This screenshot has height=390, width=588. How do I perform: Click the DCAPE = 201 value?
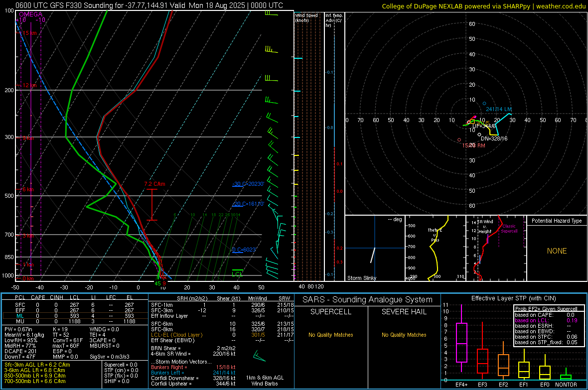[20, 351]
